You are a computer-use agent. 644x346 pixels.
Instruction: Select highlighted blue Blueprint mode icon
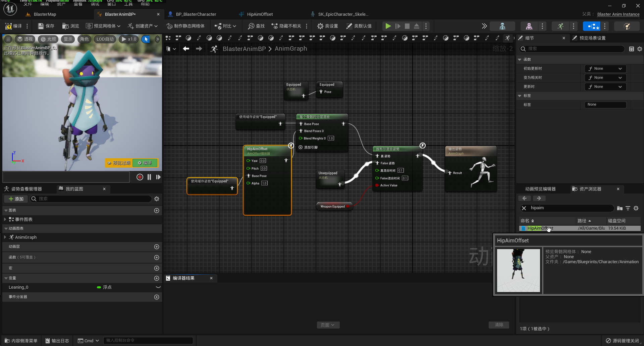point(592,26)
